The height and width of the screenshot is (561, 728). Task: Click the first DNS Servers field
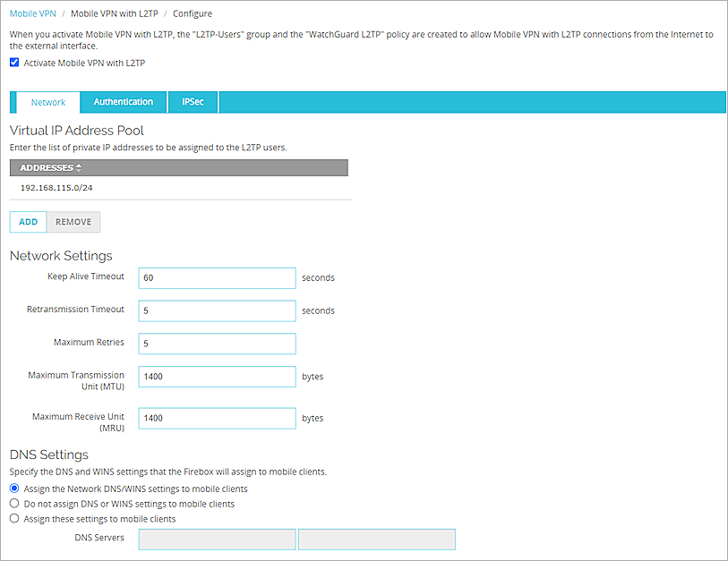pyautogui.click(x=216, y=539)
